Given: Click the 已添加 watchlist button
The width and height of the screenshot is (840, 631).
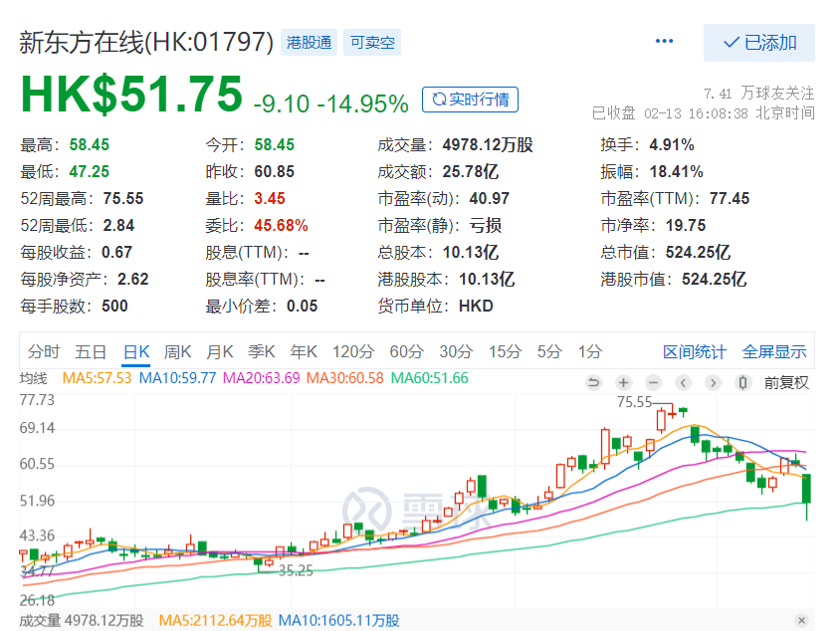Looking at the screenshot, I should 759,43.
